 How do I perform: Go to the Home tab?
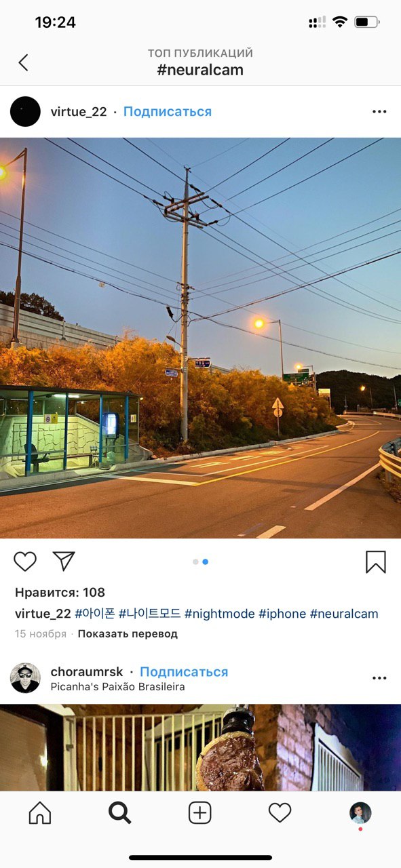click(x=40, y=812)
